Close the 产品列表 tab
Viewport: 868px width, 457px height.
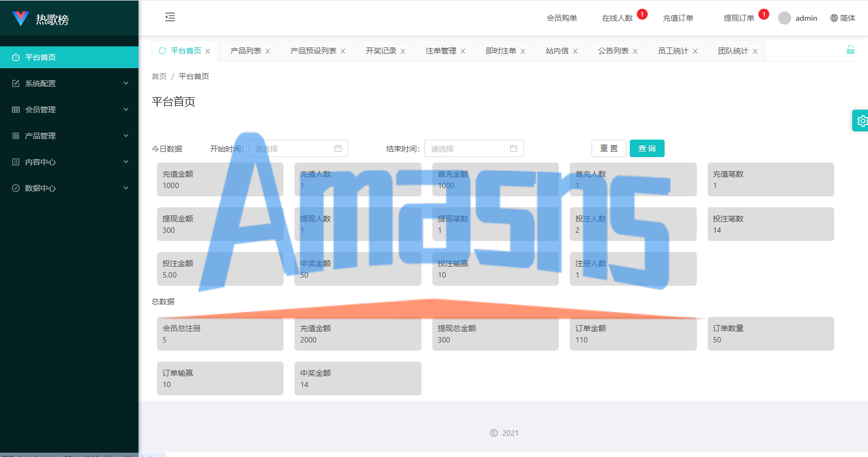[x=268, y=51]
